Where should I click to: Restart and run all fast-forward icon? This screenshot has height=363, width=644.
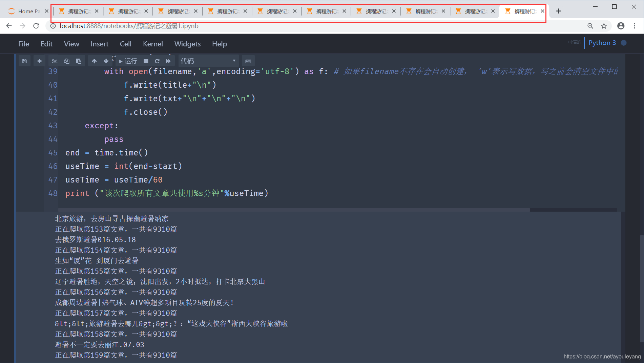(x=168, y=61)
